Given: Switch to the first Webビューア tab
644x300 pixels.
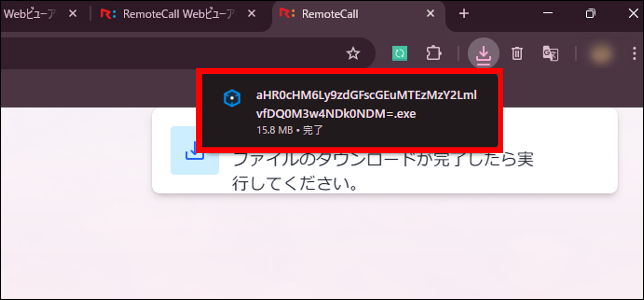Looking at the screenshot, I should (30, 14).
